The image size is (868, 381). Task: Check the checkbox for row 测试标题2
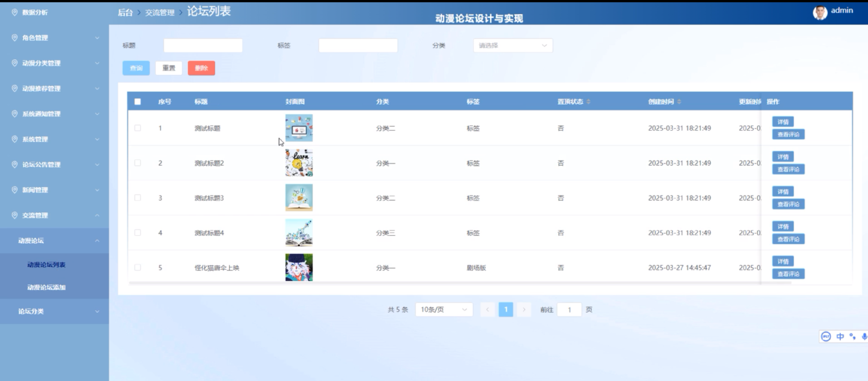(137, 163)
